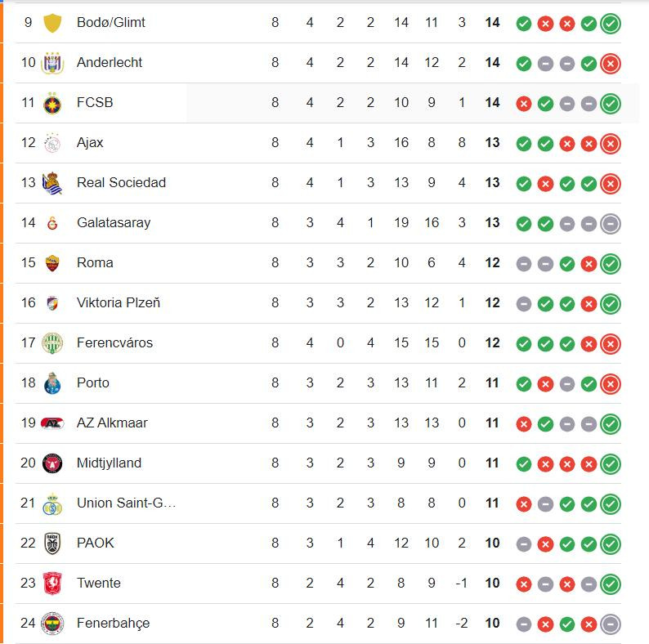649x644 pixels.
Task: Click the Midtjylland club crest
Action: point(52,463)
